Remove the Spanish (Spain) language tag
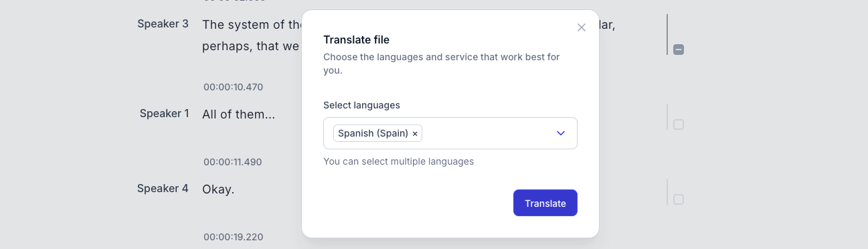The height and width of the screenshot is (249, 868). [415, 134]
